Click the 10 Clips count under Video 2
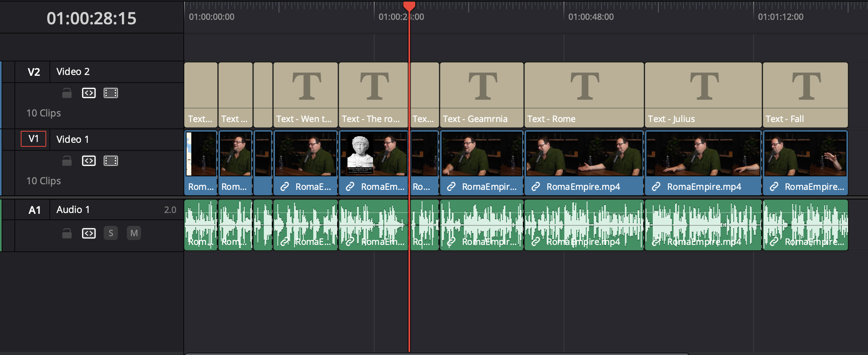The width and height of the screenshot is (868, 355). [x=44, y=113]
